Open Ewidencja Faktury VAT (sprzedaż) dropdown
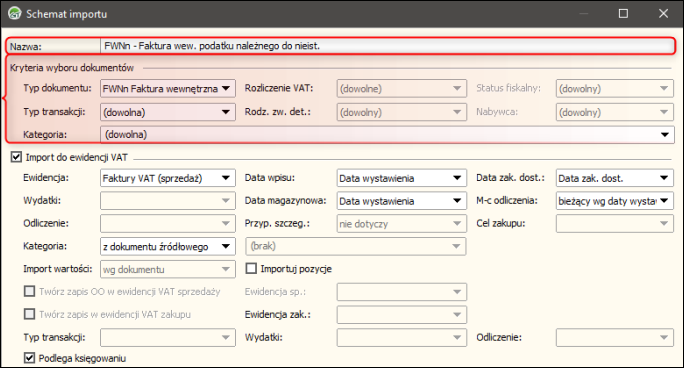 (168, 178)
